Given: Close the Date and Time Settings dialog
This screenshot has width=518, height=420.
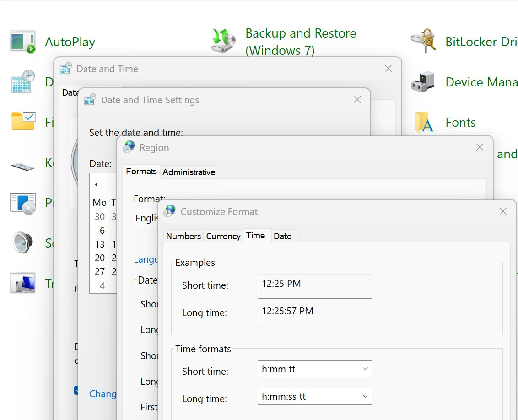Looking at the screenshot, I should [357, 100].
